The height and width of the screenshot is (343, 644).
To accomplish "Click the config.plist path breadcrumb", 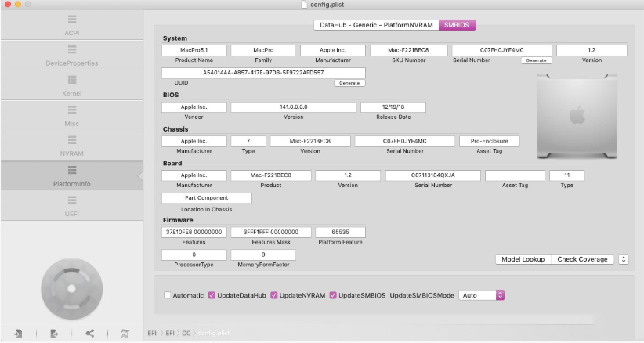I will tap(214, 333).
